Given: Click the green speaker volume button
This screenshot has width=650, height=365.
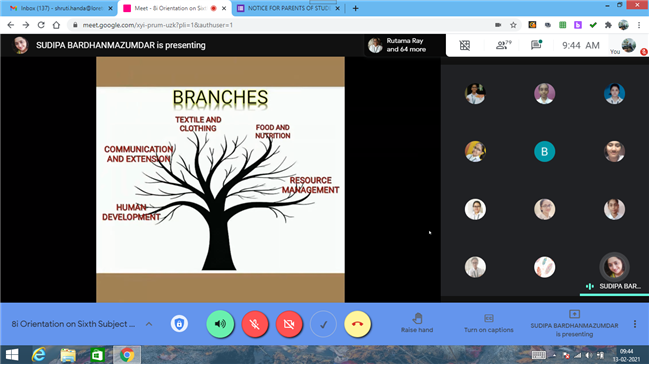Looking at the screenshot, I should [x=220, y=324].
